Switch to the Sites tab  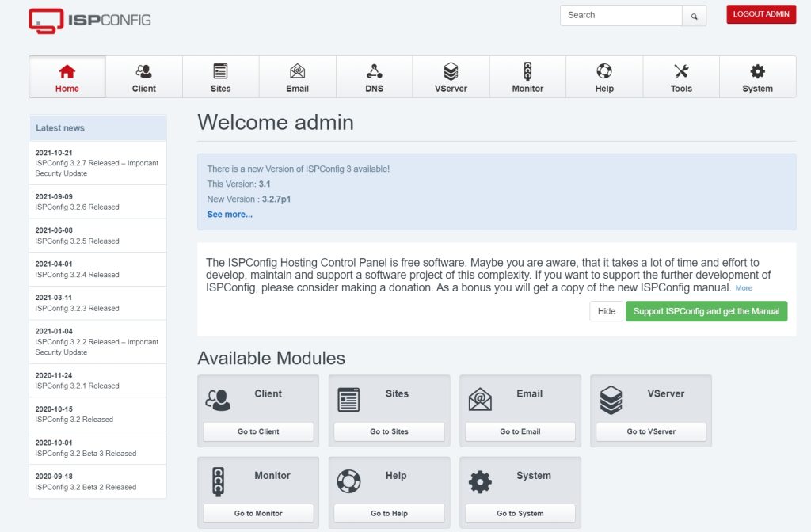click(x=220, y=78)
